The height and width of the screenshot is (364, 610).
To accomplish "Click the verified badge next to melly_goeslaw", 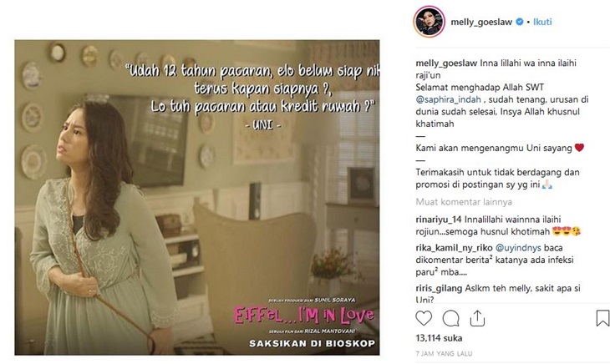I will point(520,23).
